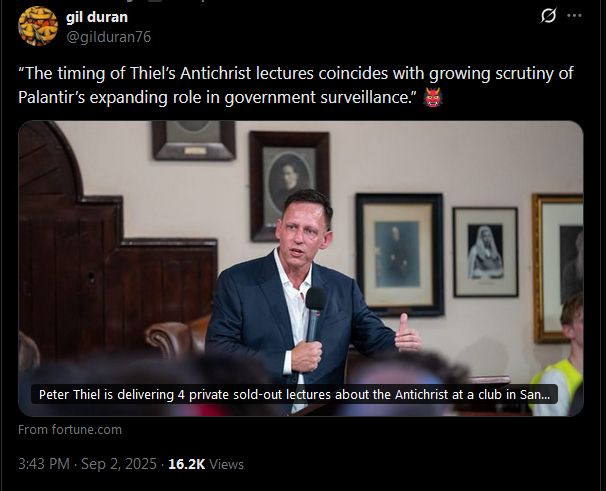Click the microphone in the article image
This screenshot has width=606, height=491.
pyautogui.click(x=315, y=313)
